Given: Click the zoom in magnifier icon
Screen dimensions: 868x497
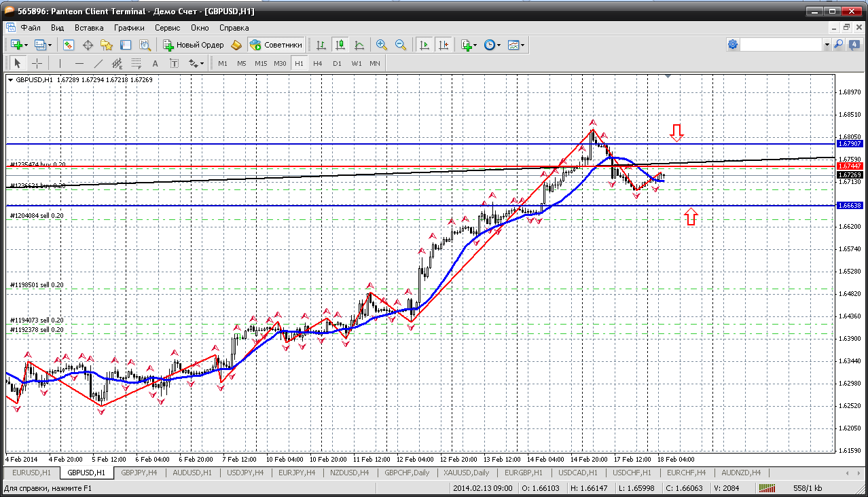Looking at the screenshot, I should (x=382, y=45).
